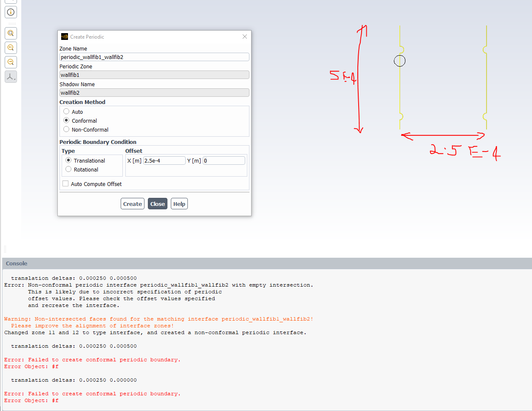Viewport: 532px width, 411px height.
Task: Choose Translational periodic type
Action: [68, 160]
